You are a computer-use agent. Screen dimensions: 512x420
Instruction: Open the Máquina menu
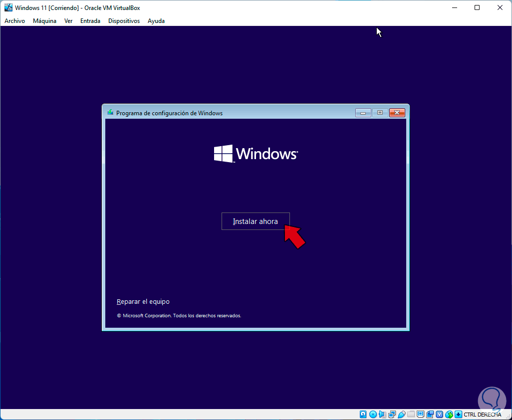[x=44, y=21]
